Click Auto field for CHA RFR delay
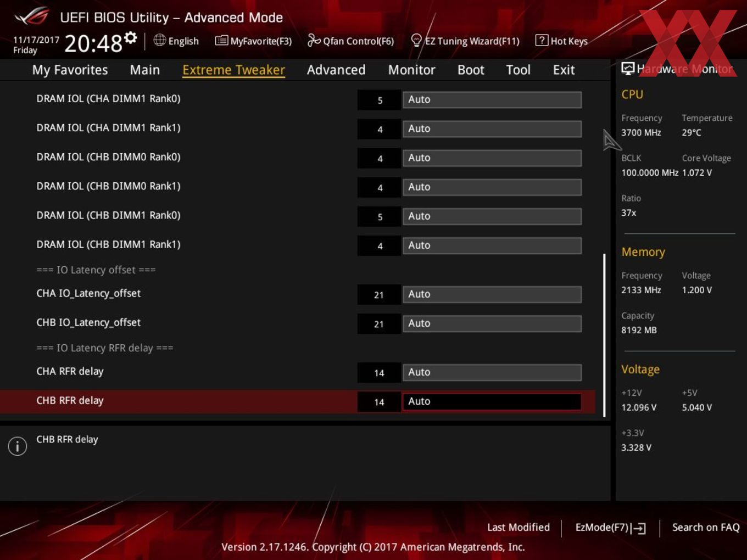747x560 pixels. tap(492, 372)
